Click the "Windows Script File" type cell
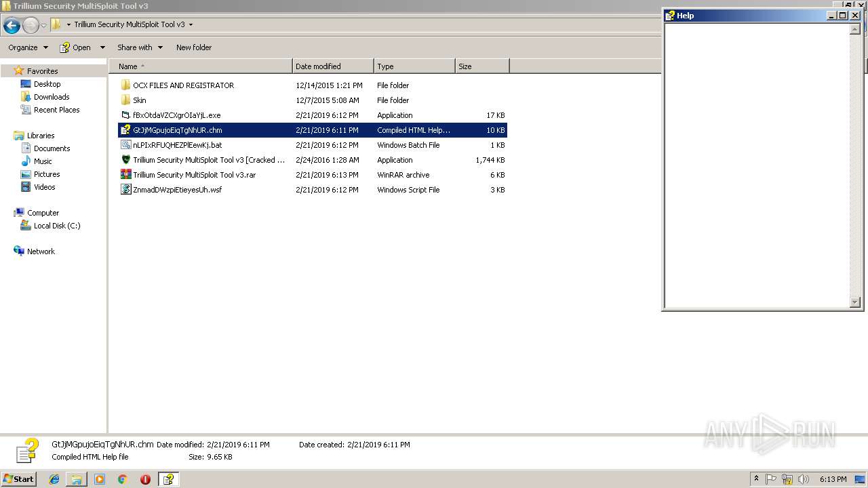This screenshot has height=488, width=868. [408, 190]
